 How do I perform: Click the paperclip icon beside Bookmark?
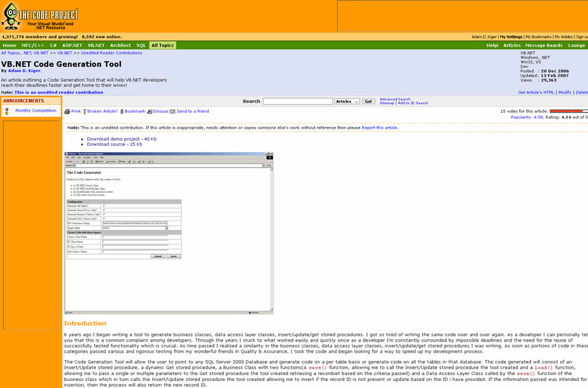122,111
